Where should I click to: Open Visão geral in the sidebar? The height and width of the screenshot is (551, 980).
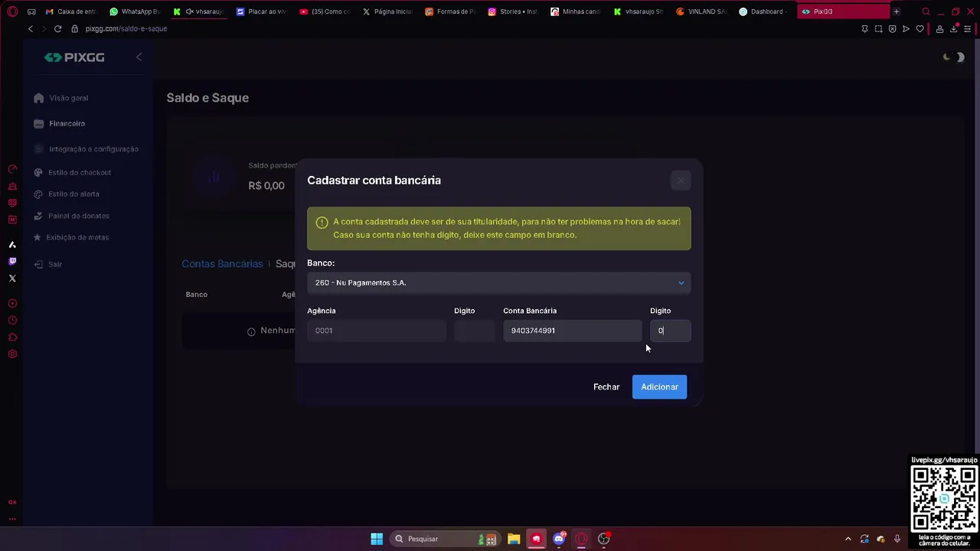[x=61, y=98]
